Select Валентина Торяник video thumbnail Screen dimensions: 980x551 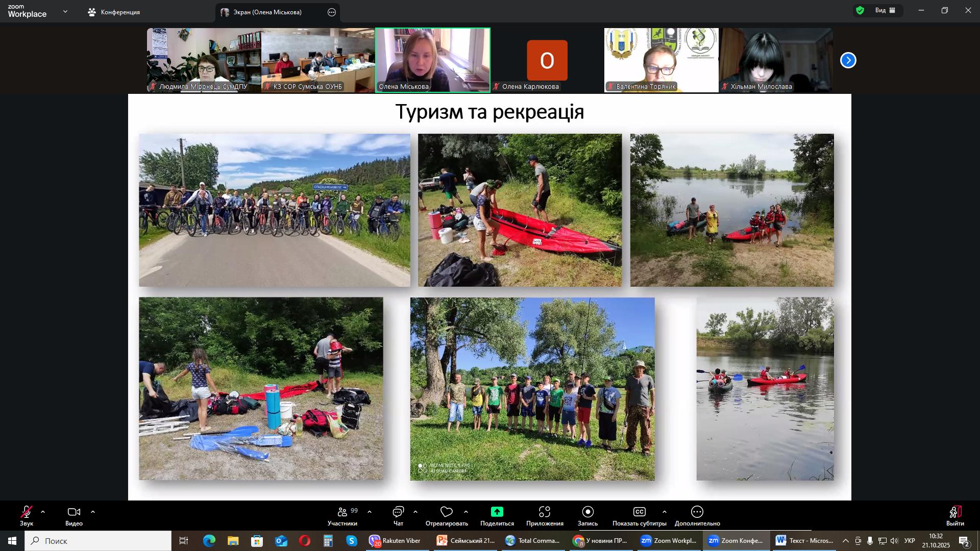(661, 60)
